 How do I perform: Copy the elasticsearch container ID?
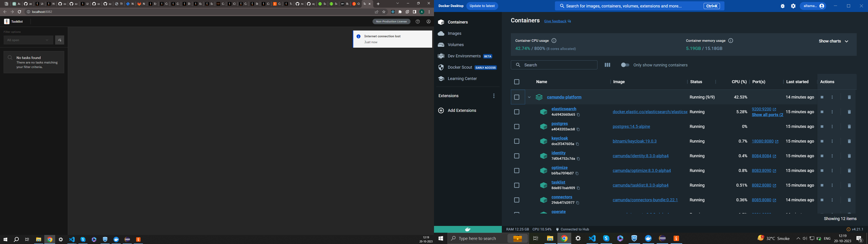[579, 115]
